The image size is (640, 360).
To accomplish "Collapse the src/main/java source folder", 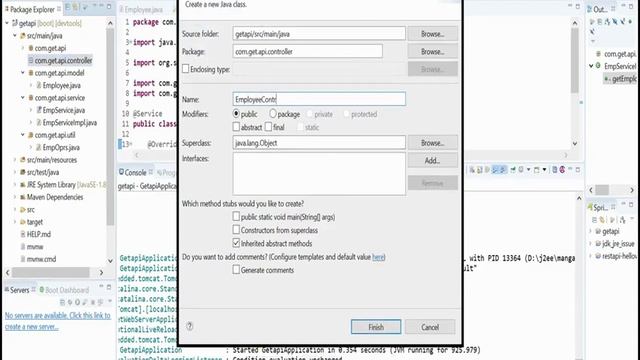I will pyautogui.click(x=15, y=36).
